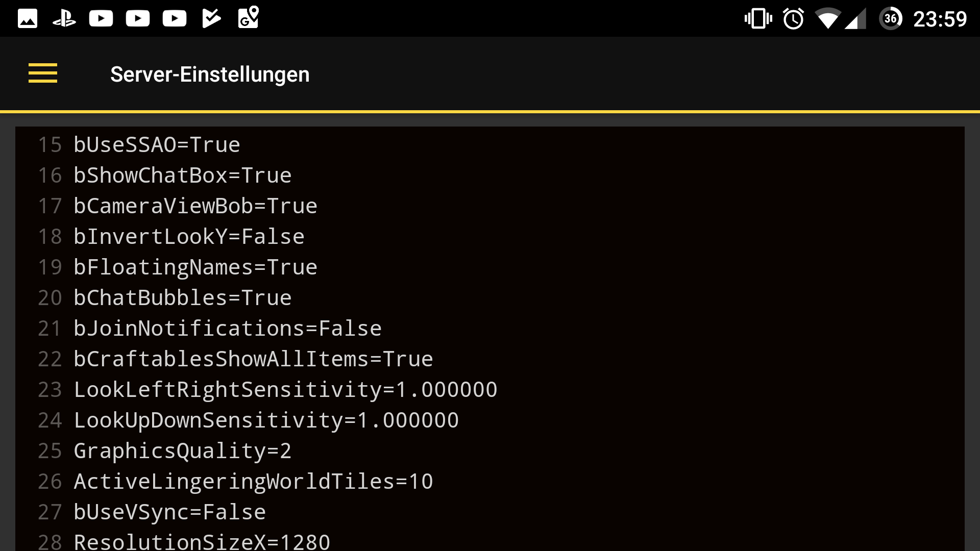Place cursor in bInvertLookY=False line

click(x=189, y=237)
